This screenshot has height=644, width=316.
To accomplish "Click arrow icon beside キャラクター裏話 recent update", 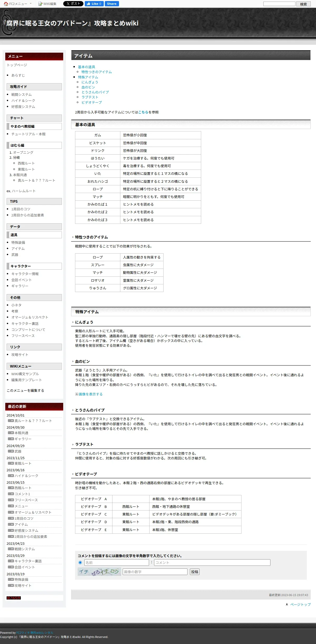I will (11, 561).
